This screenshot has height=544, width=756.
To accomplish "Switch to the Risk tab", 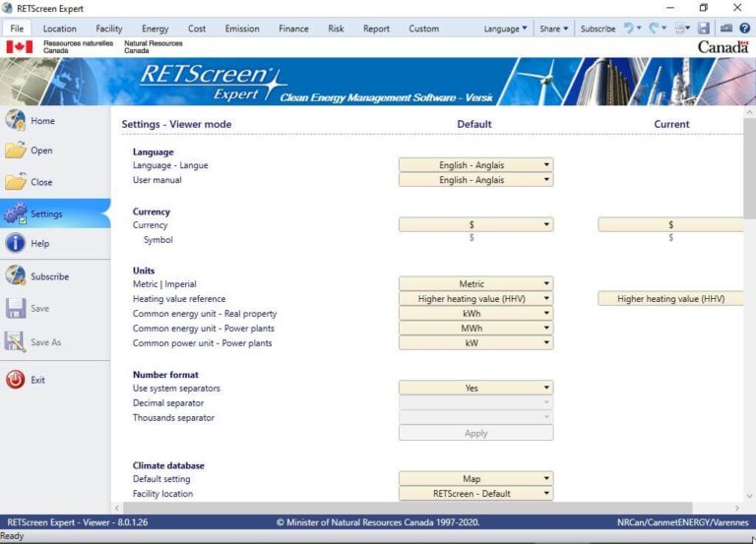I will (336, 29).
